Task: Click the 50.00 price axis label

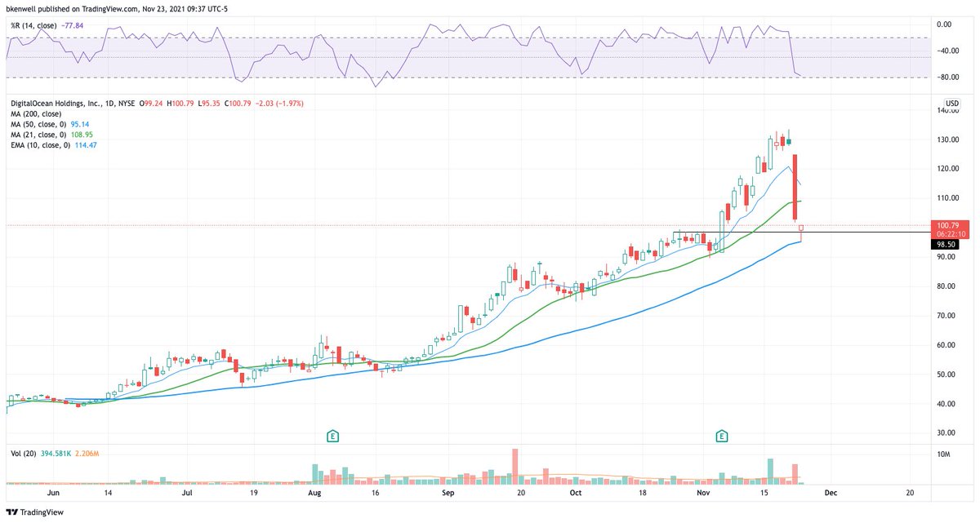Action: pyautogui.click(x=947, y=375)
